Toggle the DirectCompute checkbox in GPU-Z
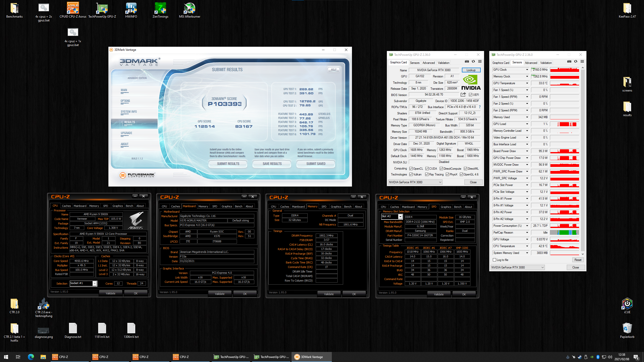 pyautogui.click(x=441, y=169)
